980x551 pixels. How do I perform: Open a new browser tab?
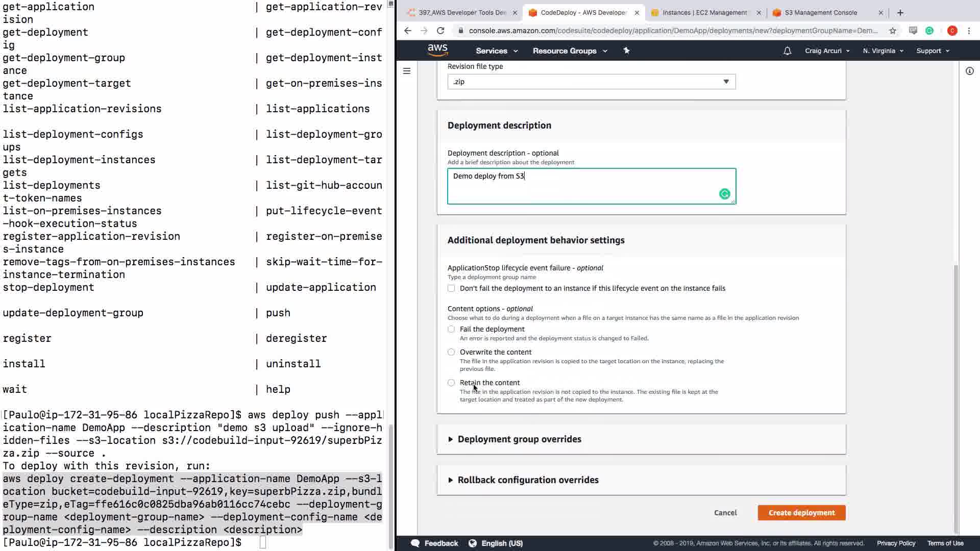tap(900, 13)
